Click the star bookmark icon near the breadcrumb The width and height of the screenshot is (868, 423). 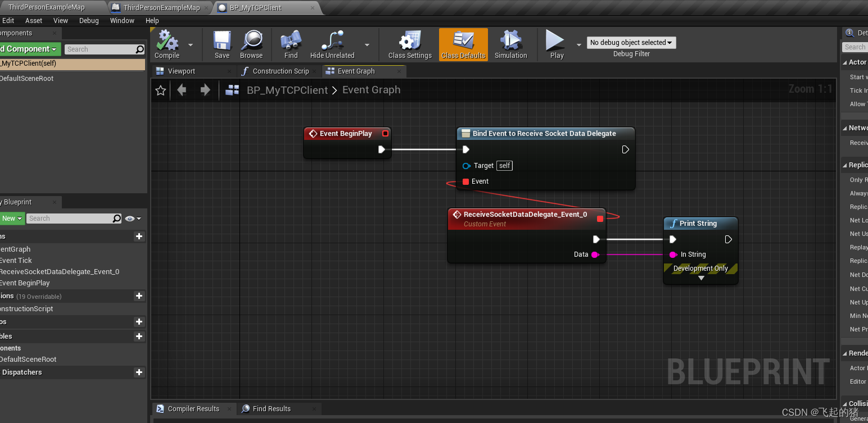coord(160,90)
